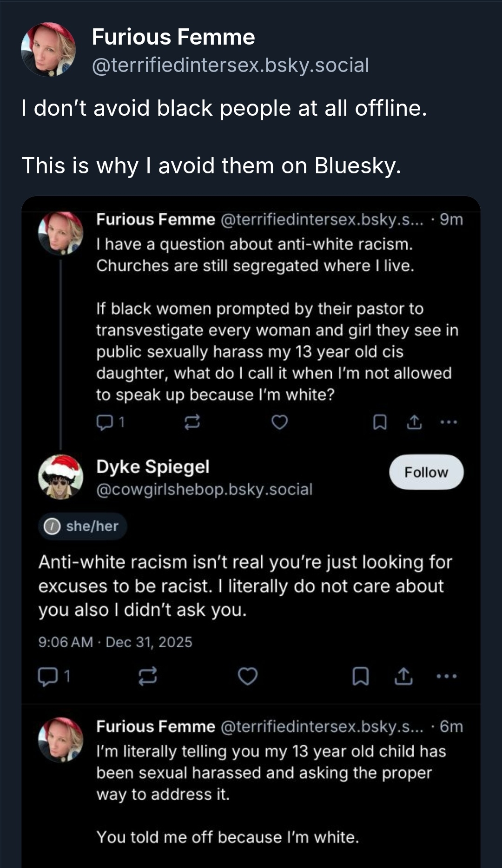This screenshot has width=502, height=868.
Task: Bookmark Dyke Spiegel's reply
Action: pos(361,676)
